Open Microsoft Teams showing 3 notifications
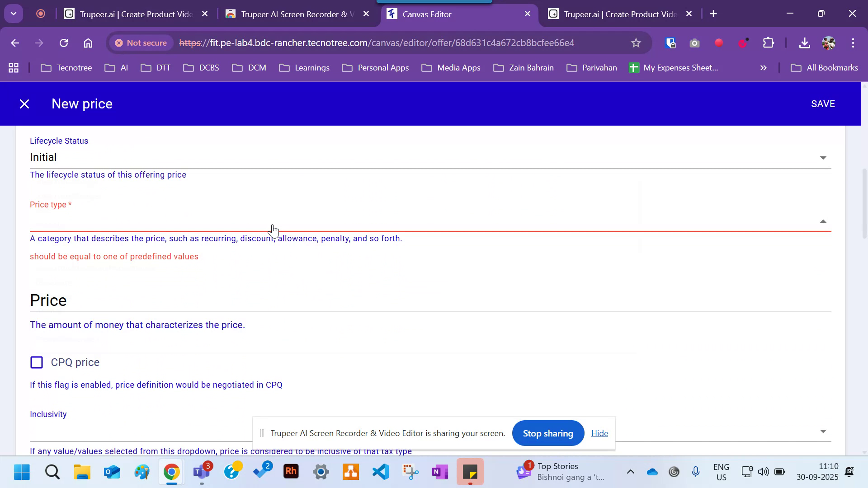Screen dimensions: 868x488 [202, 472]
